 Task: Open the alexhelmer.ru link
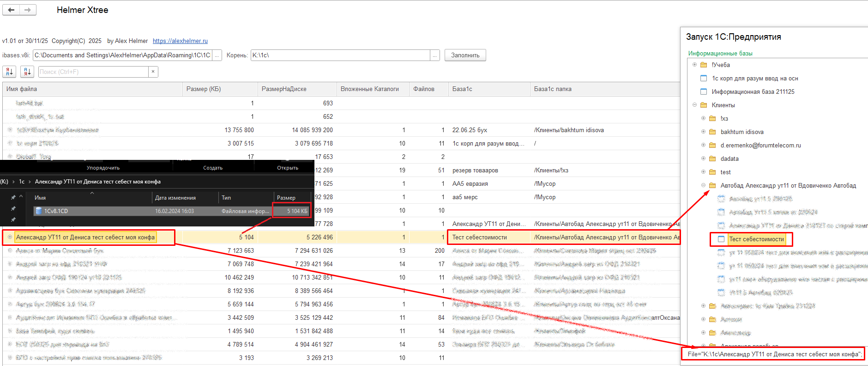(x=180, y=41)
